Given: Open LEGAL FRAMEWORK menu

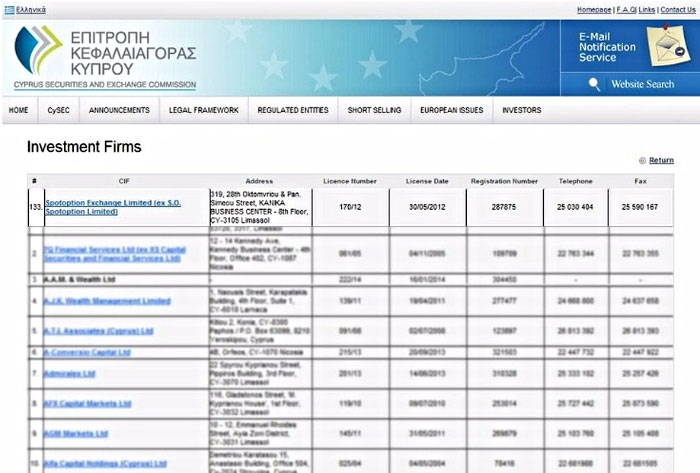Looking at the screenshot, I should tap(204, 110).
